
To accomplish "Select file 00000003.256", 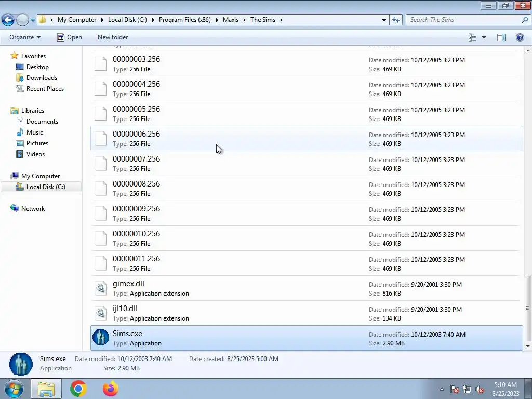I will [307, 64].
